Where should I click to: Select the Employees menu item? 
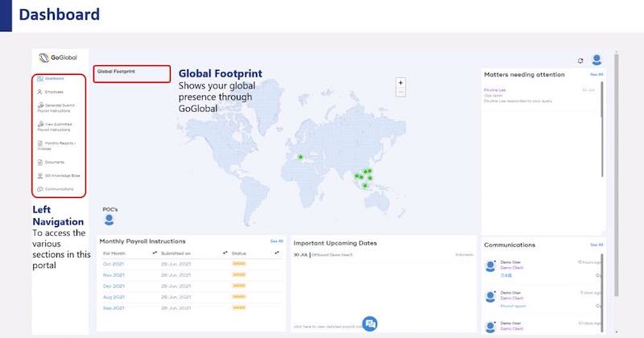tap(51, 92)
